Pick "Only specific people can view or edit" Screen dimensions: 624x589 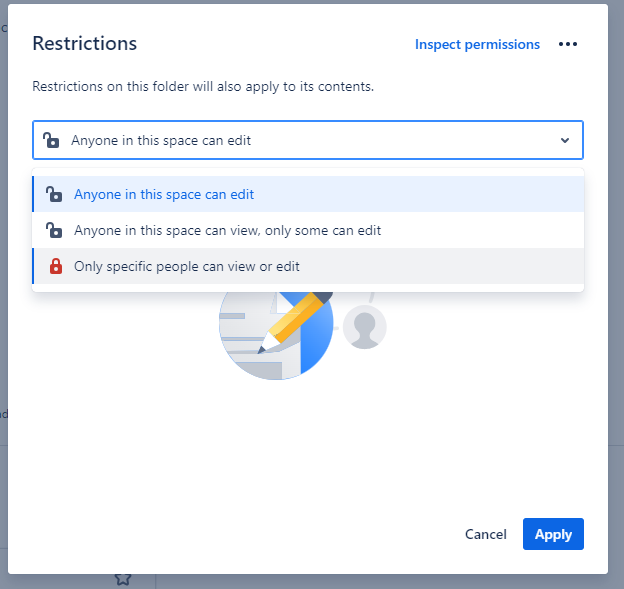pyautogui.click(x=187, y=267)
